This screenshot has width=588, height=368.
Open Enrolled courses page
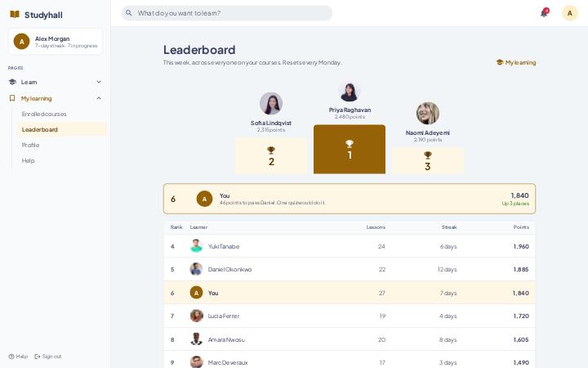(x=62, y=114)
